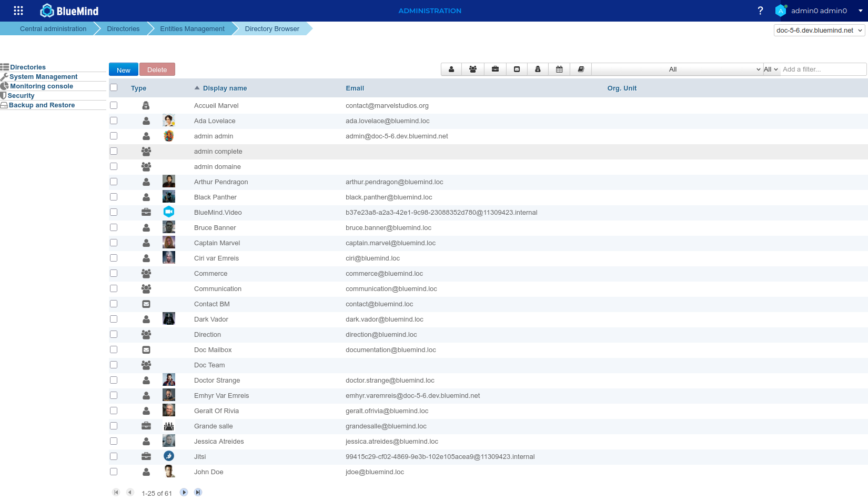This screenshot has width=868, height=500.
Task: Click the New button
Action: tap(124, 70)
